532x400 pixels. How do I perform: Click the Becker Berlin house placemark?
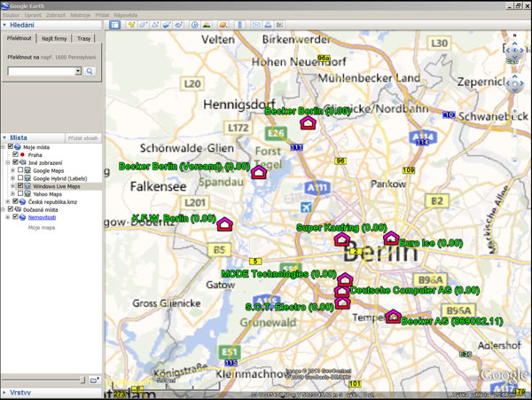(x=308, y=122)
